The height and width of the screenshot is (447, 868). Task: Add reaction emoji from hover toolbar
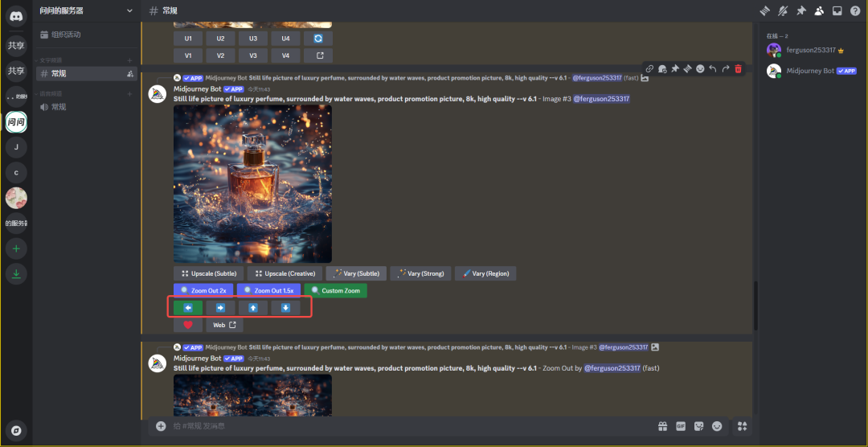tap(700, 68)
